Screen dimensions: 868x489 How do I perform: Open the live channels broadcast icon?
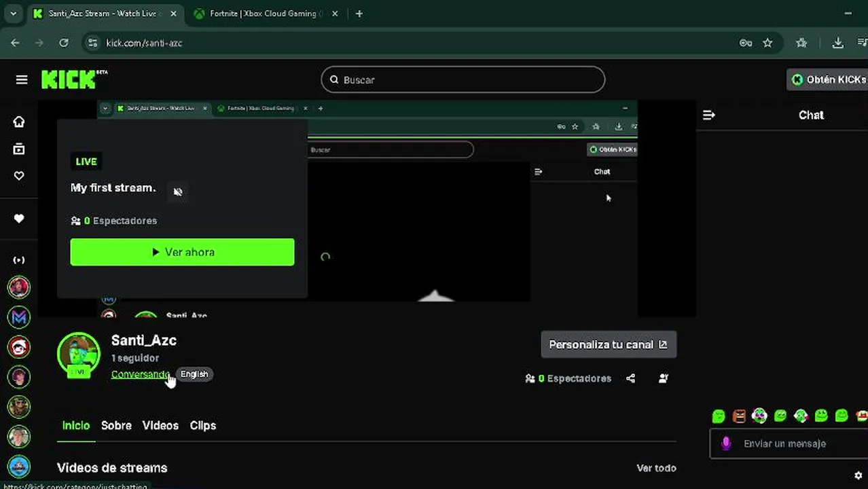[19, 260]
